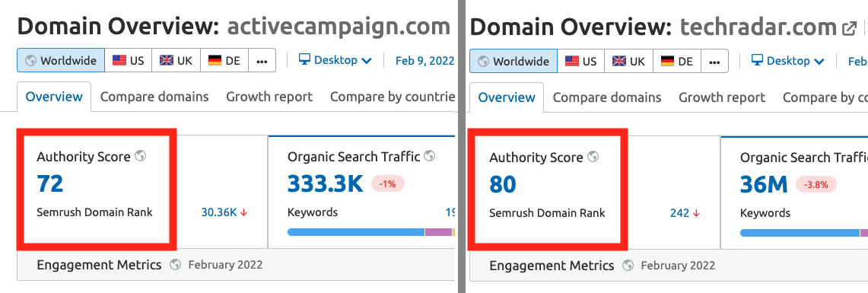Click Keywords label in activecampaign.com panel
The image size is (868, 293).
312,212
